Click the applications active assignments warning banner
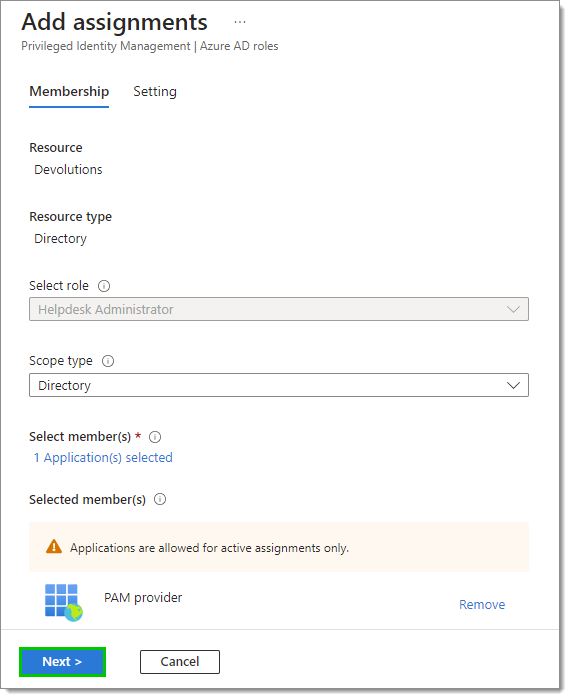This screenshot has width=570, height=699. (x=279, y=547)
